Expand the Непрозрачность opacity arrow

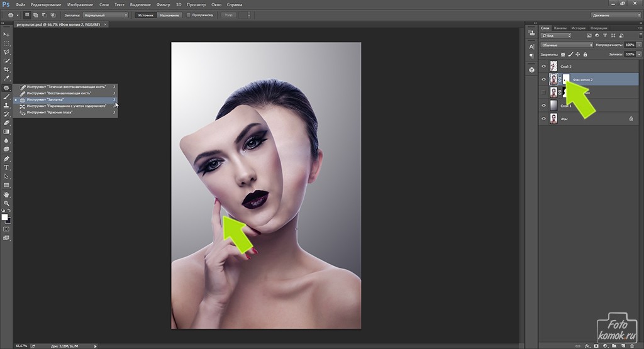pyautogui.click(x=639, y=45)
